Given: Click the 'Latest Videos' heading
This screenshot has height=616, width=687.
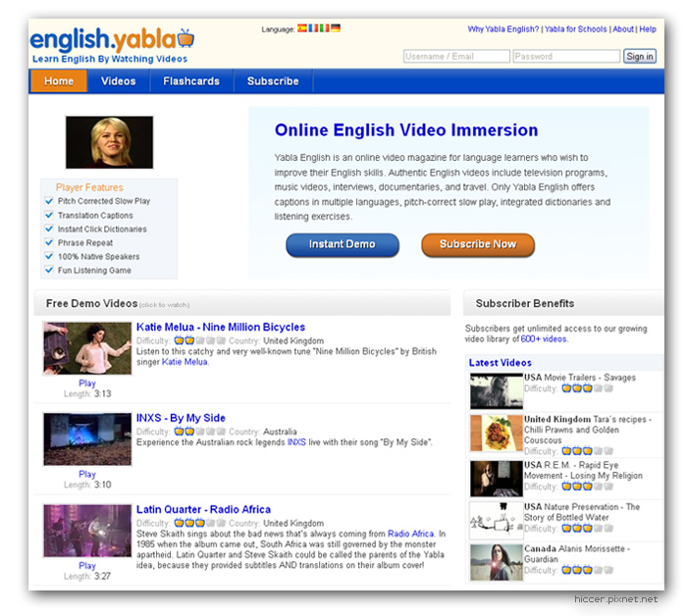Looking at the screenshot, I should [500, 363].
